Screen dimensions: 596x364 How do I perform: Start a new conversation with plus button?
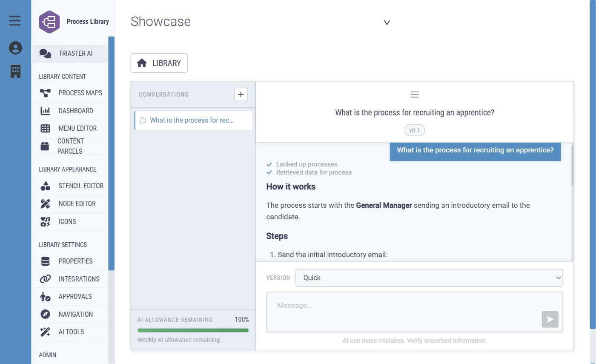click(241, 95)
